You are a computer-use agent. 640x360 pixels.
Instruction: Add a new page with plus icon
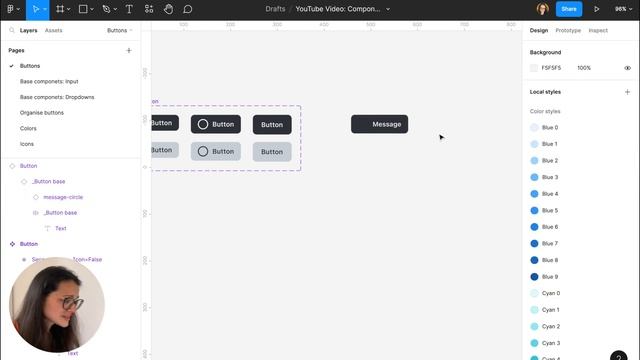click(x=129, y=51)
